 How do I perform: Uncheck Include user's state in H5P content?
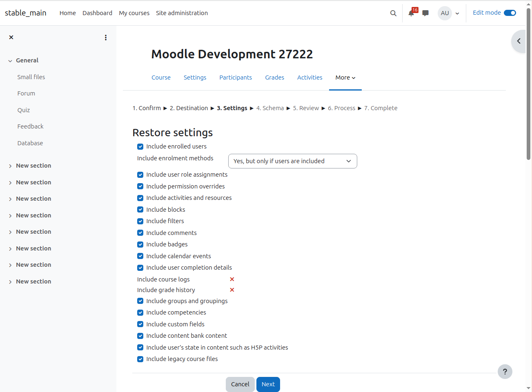click(x=140, y=348)
